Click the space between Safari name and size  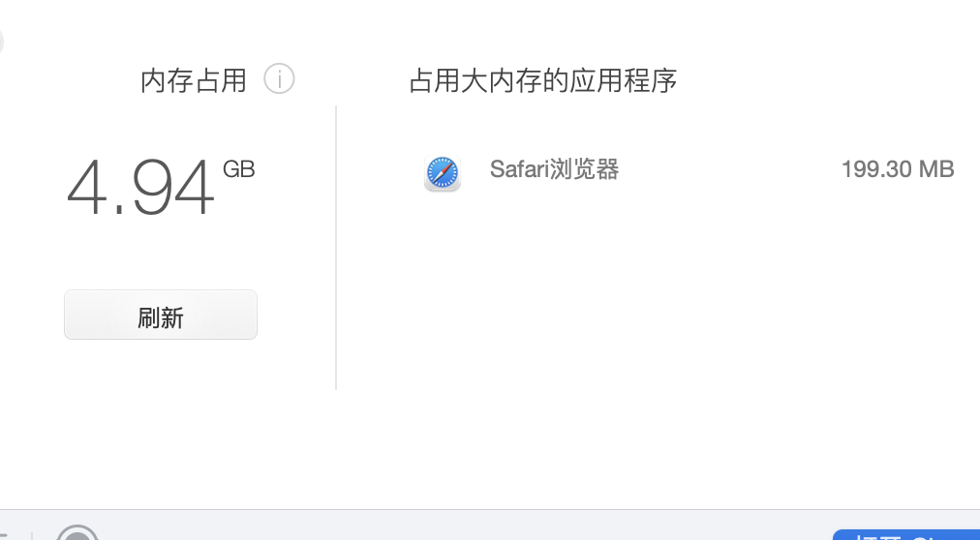[x=726, y=170]
